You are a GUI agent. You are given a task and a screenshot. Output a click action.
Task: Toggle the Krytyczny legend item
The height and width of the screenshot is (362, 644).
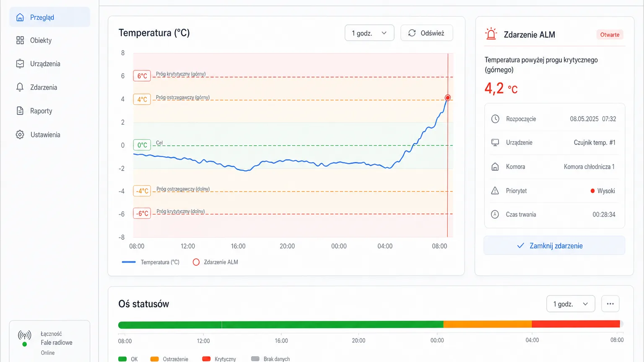point(219,359)
